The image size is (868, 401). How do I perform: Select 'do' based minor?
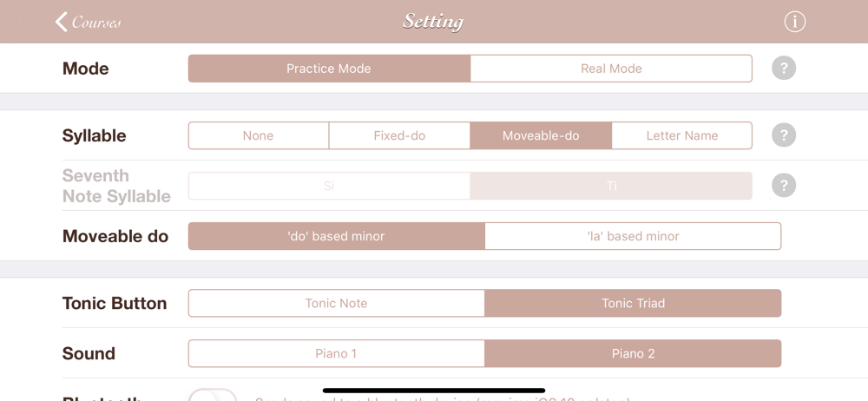pos(336,236)
